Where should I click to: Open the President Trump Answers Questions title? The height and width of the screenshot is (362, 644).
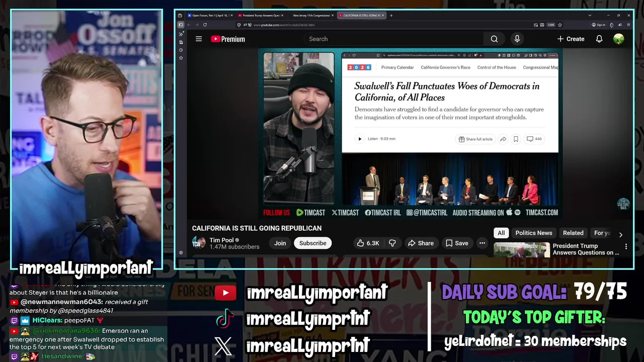(x=586, y=249)
